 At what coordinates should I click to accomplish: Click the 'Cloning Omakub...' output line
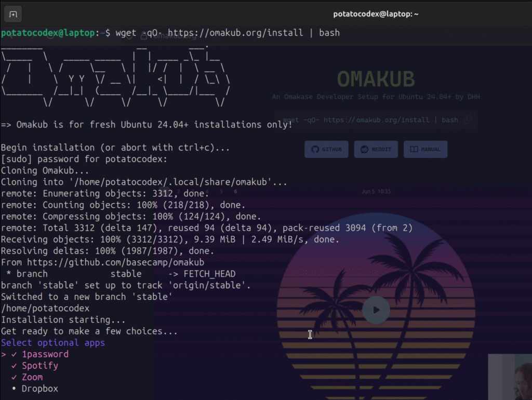pyautogui.click(x=45, y=170)
